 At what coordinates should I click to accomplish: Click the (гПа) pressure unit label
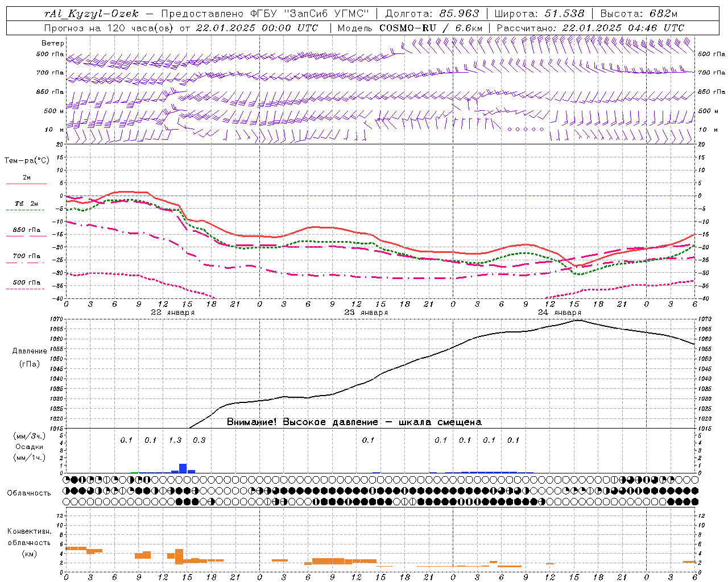30,364
